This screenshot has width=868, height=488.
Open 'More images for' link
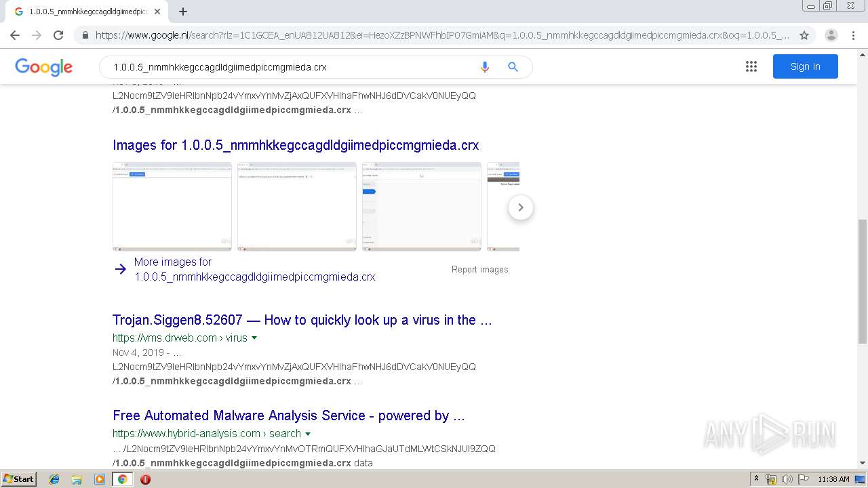pyautogui.click(x=254, y=269)
